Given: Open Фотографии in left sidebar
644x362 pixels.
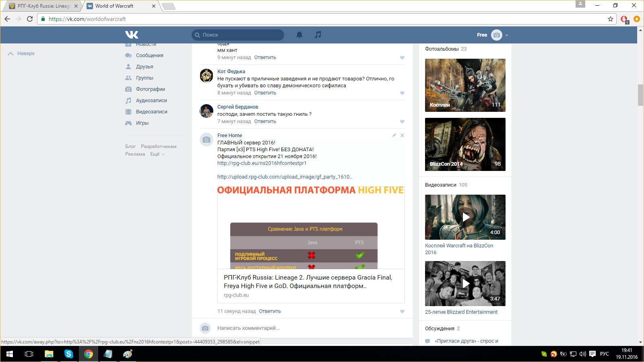Looking at the screenshot, I should click(151, 89).
